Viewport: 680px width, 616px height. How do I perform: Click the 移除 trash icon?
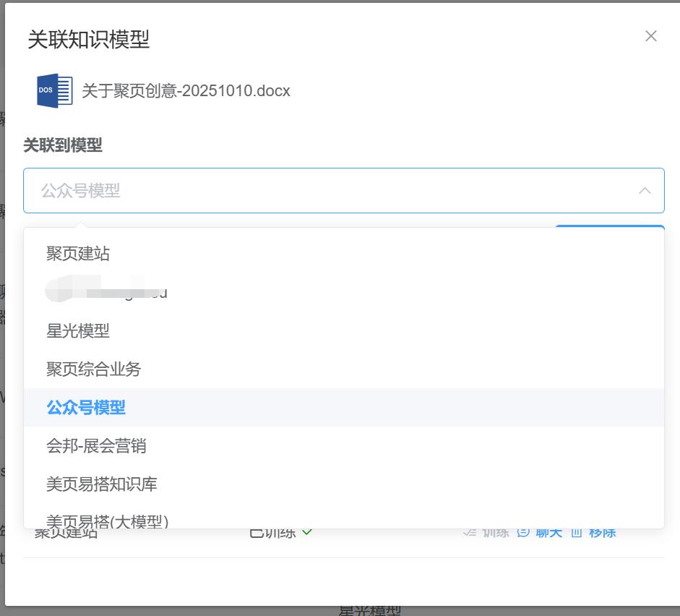click(x=577, y=533)
